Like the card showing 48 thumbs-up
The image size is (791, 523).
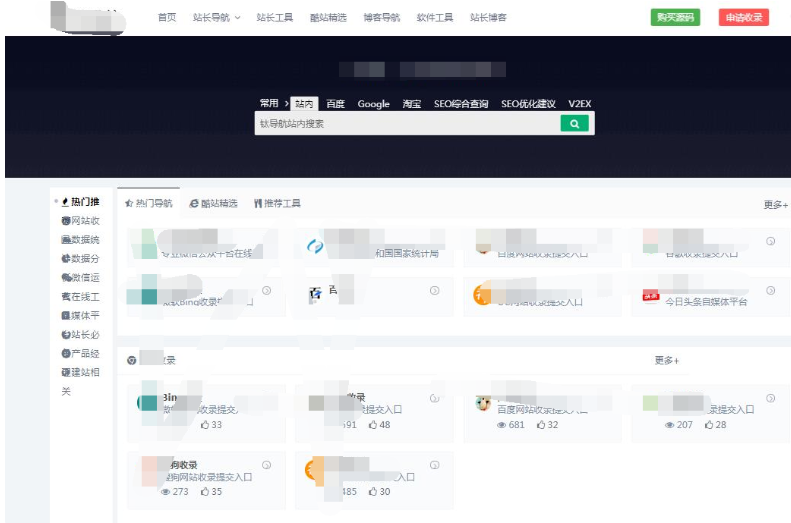[x=373, y=425]
